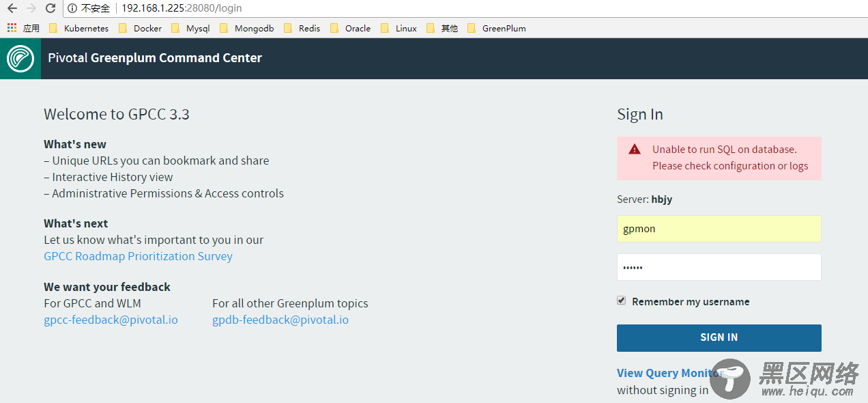Reload the login page
The image size is (868, 403).
(50, 8)
